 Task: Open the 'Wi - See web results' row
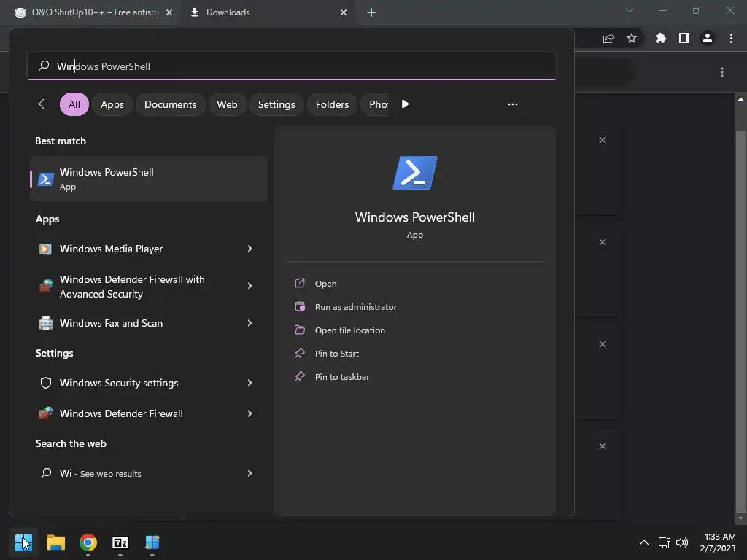148,473
